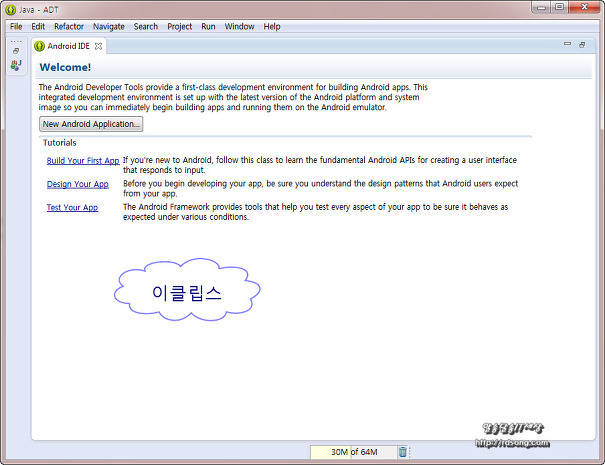Maximize the Java - ADT window
Viewport: 605px width, 465px height.
click(559, 7)
